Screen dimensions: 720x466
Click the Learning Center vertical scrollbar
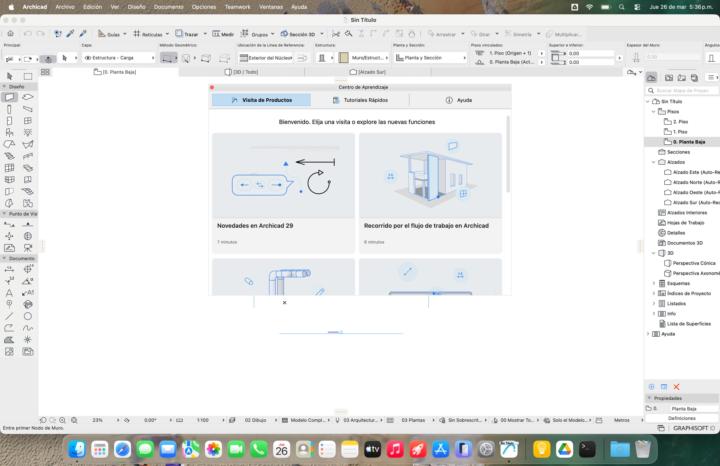click(507, 154)
